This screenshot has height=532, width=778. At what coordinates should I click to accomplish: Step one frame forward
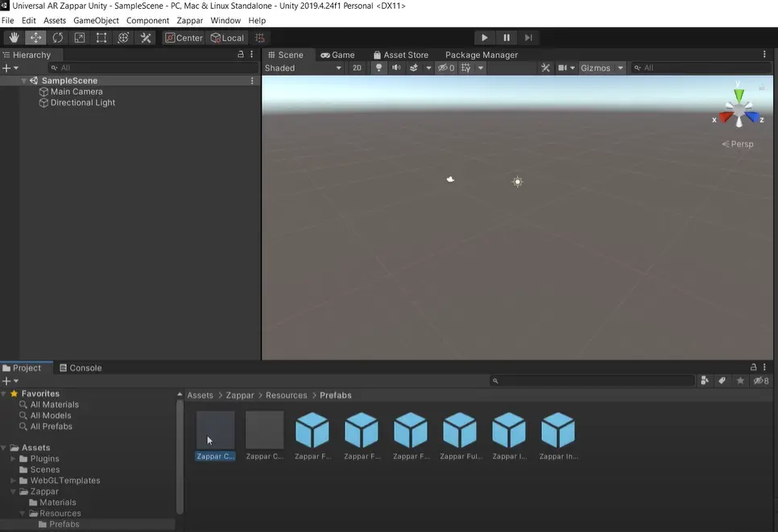[x=528, y=38]
